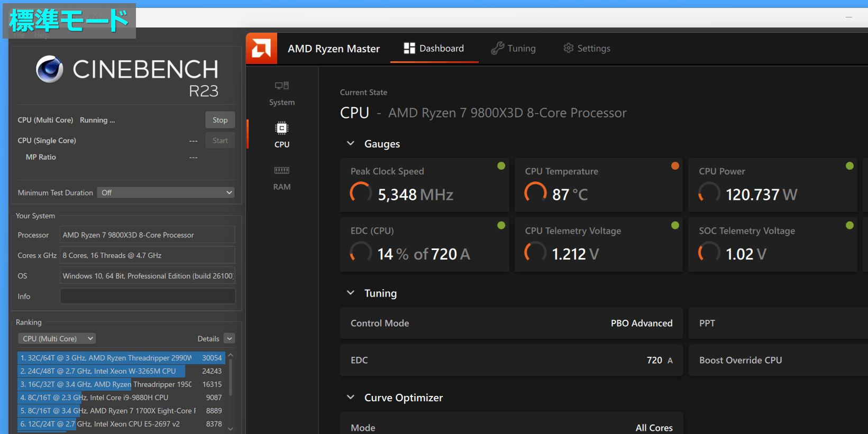
Task: Collapse the Tuning section chevron
Action: tap(350, 293)
